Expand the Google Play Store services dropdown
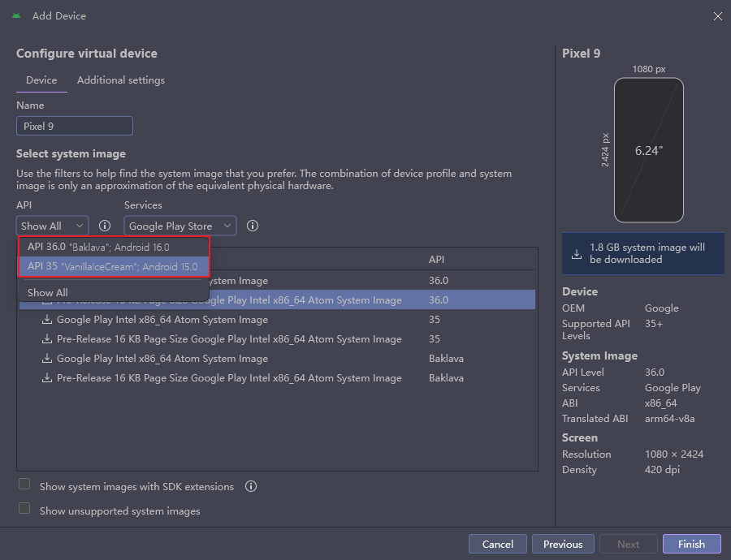The width and height of the screenshot is (731, 560). pos(180,226)
